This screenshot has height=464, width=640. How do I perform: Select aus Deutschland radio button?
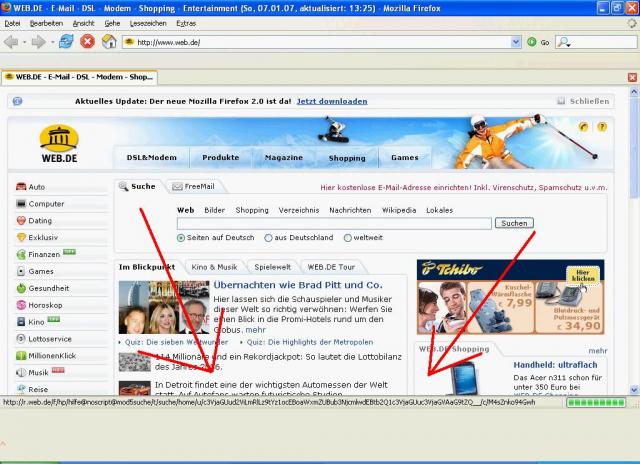pos(268,238)
